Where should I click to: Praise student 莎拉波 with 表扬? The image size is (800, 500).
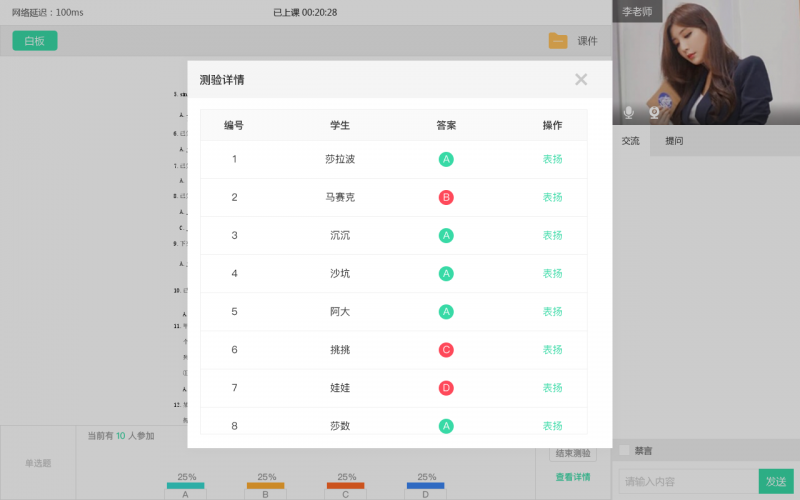(x=552, y=159)
